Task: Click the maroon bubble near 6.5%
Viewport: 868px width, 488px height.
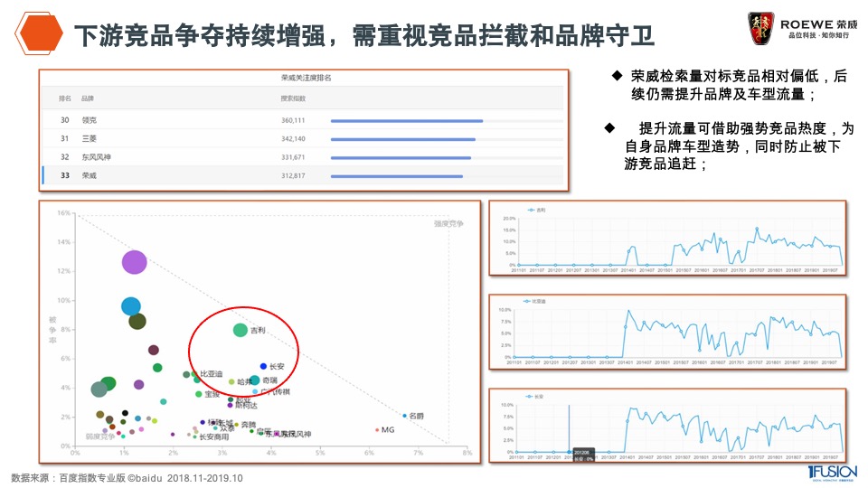Action: 154,350
